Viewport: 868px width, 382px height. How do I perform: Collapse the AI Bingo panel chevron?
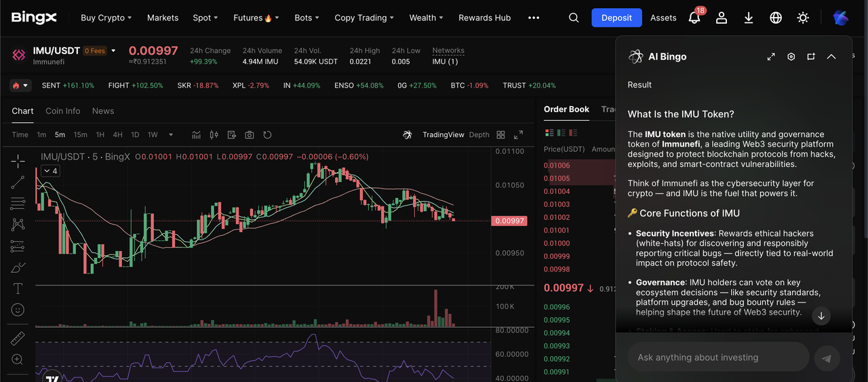click(x=831, y=57)
